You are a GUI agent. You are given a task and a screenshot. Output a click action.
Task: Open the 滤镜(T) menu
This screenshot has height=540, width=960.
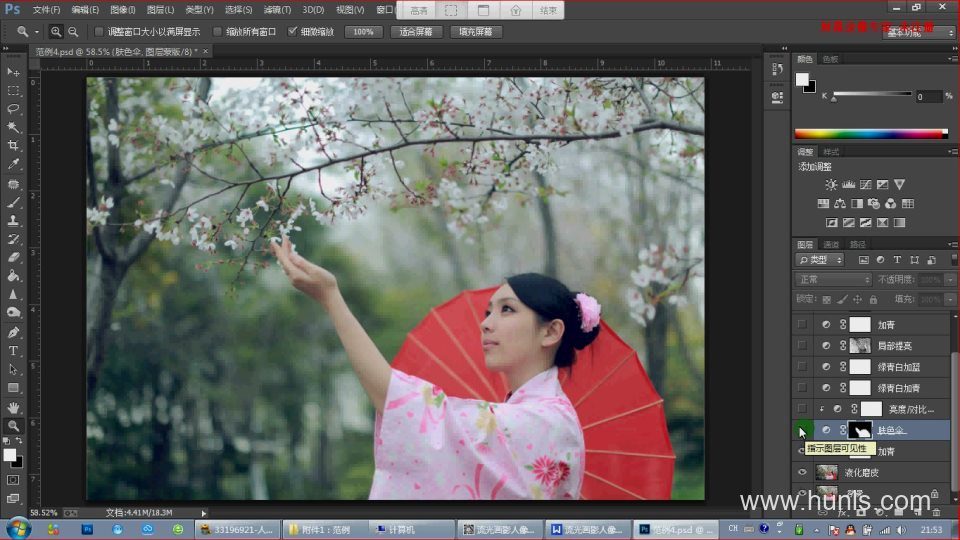click(x=277, y=10)
